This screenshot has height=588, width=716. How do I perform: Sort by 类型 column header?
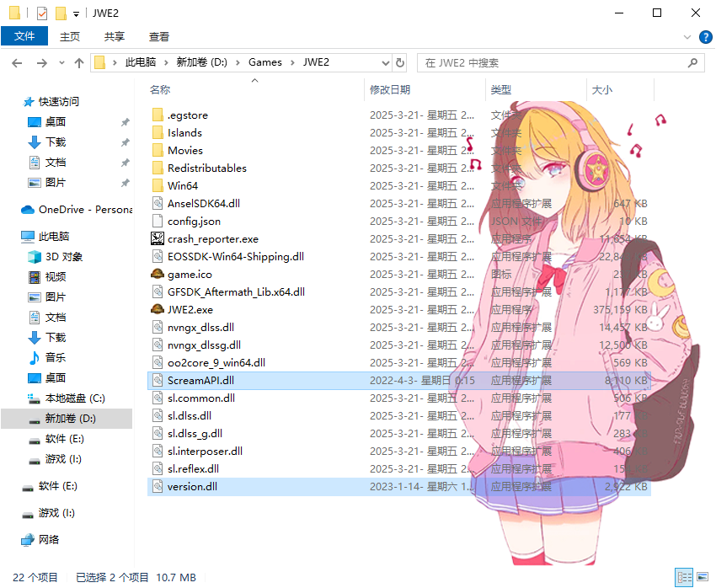pos(500,90)
